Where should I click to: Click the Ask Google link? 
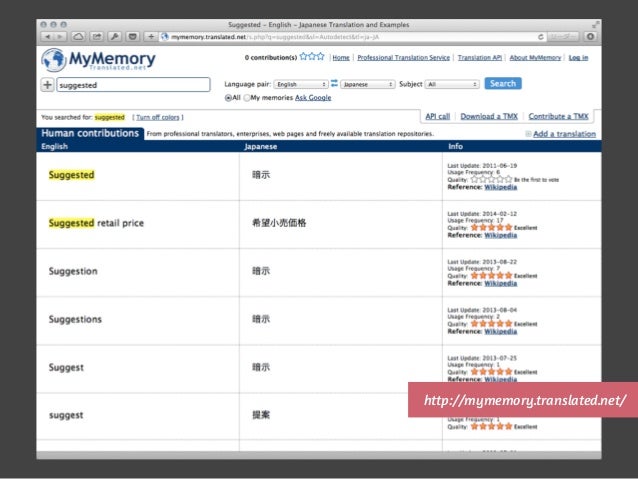pyautogui.click(x=313, y=98)
